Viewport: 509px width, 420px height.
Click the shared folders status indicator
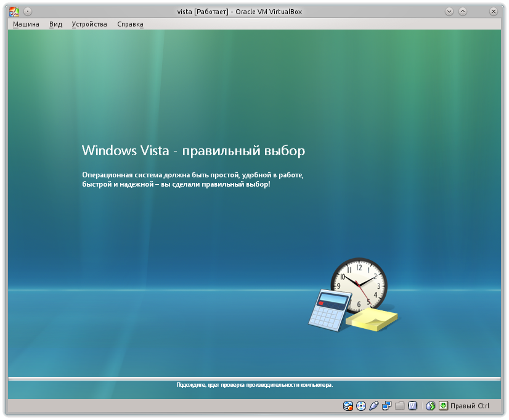[399, 406]
